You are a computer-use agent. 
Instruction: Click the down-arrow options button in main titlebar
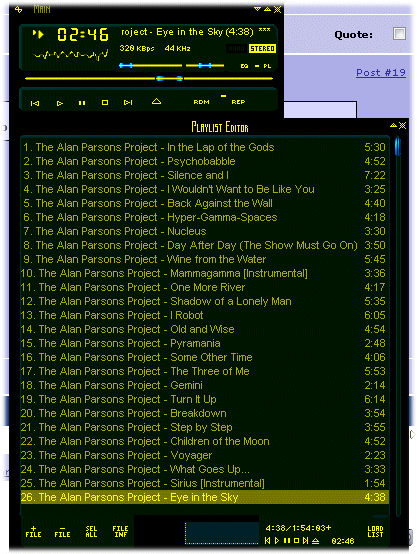tap(258, 9)
